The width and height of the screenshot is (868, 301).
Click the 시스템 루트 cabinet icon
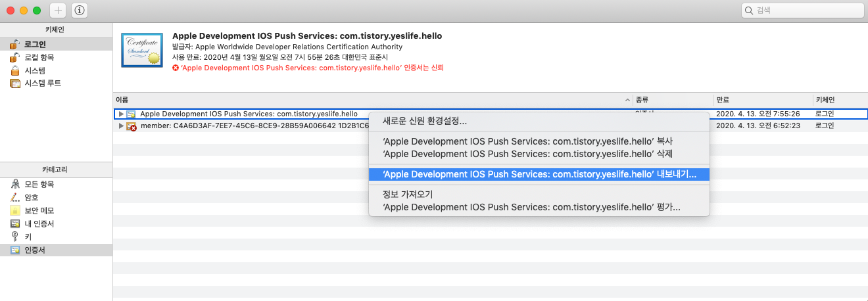[x=15, y=83]
